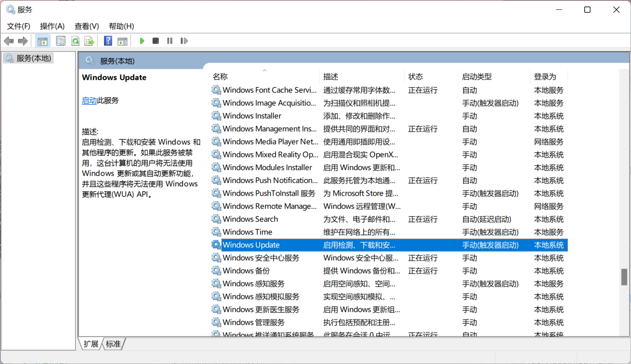The image size is (631, 364).
Task: Click 正在运行 status of Windows 备份
Action: point(423,271)
